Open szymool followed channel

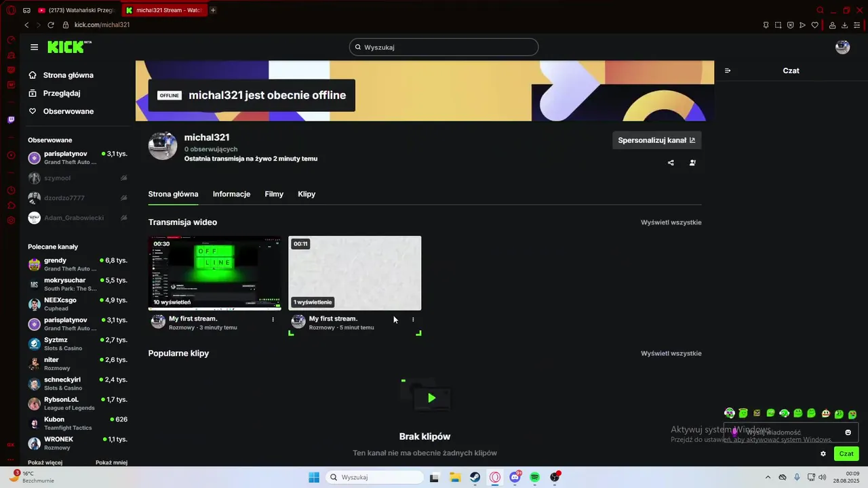(x=78, y=178)
